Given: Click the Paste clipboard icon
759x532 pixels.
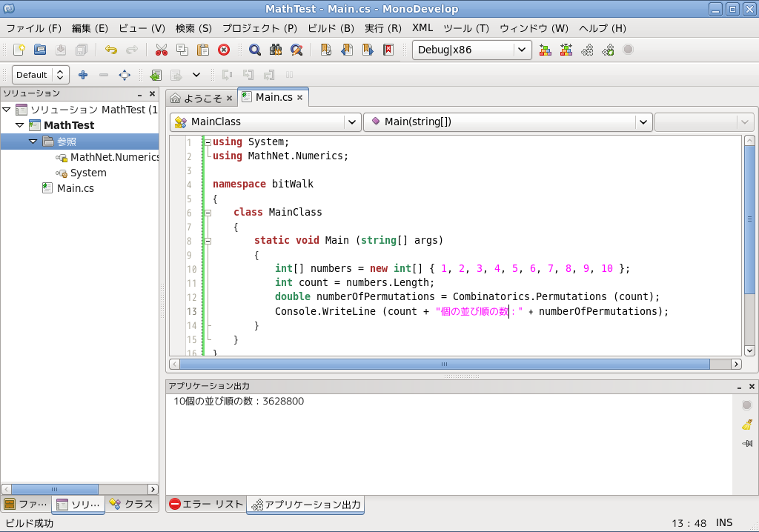Looking at the screenshot, I should [x=203, y=50].
